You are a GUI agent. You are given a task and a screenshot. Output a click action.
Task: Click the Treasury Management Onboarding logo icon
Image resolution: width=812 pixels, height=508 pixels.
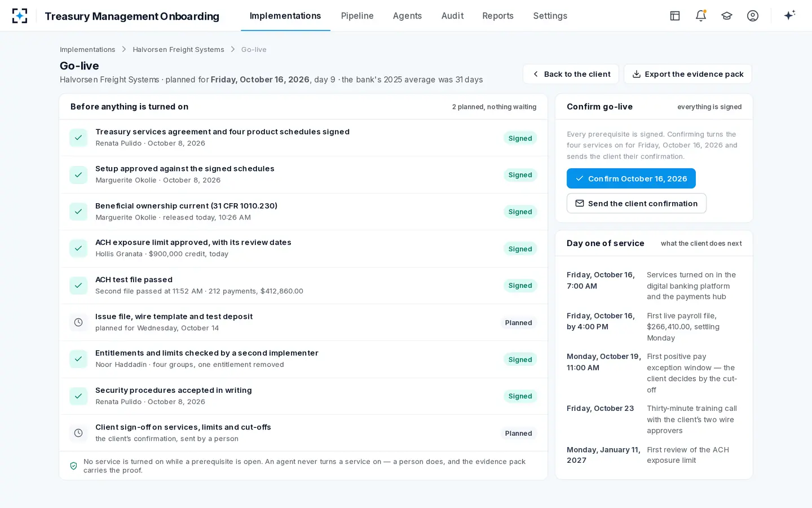coord(20,16)
